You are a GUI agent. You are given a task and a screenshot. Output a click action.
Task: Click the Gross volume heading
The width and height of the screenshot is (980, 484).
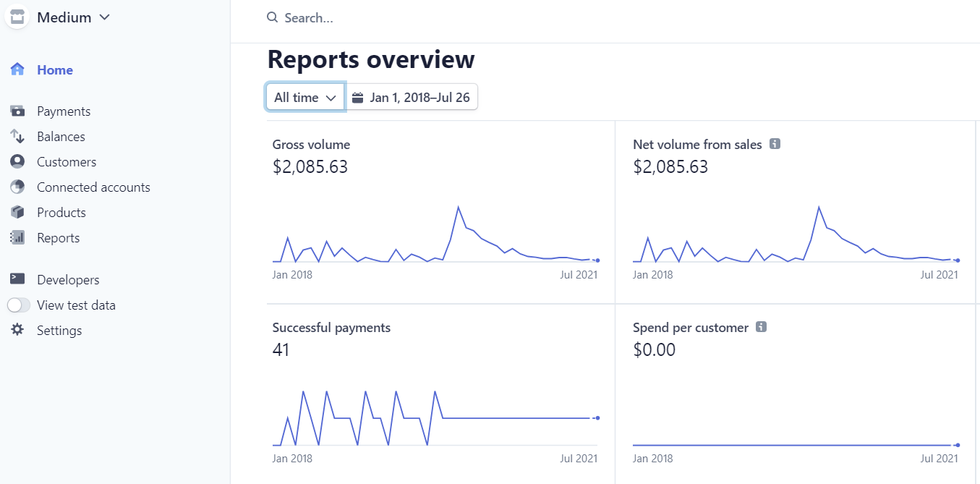point(311,145)
